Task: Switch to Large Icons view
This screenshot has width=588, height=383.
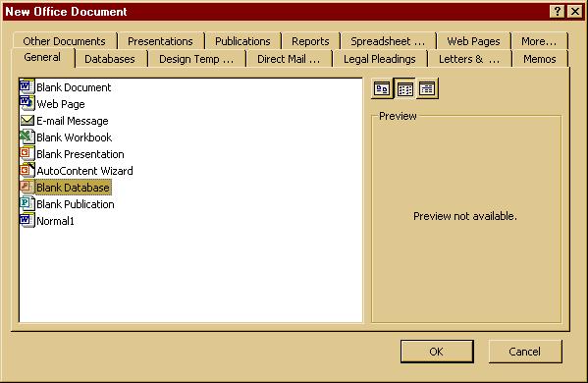Action: click(x=382, y=89)
